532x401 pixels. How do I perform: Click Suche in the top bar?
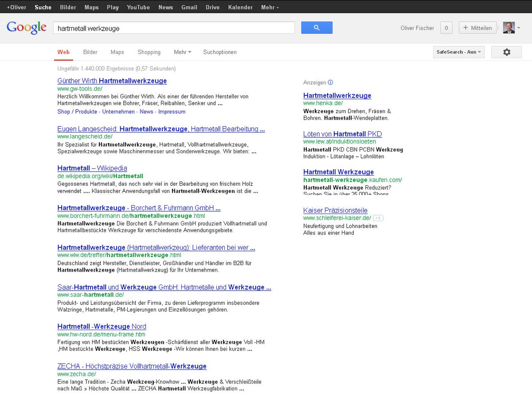[43, 7]
